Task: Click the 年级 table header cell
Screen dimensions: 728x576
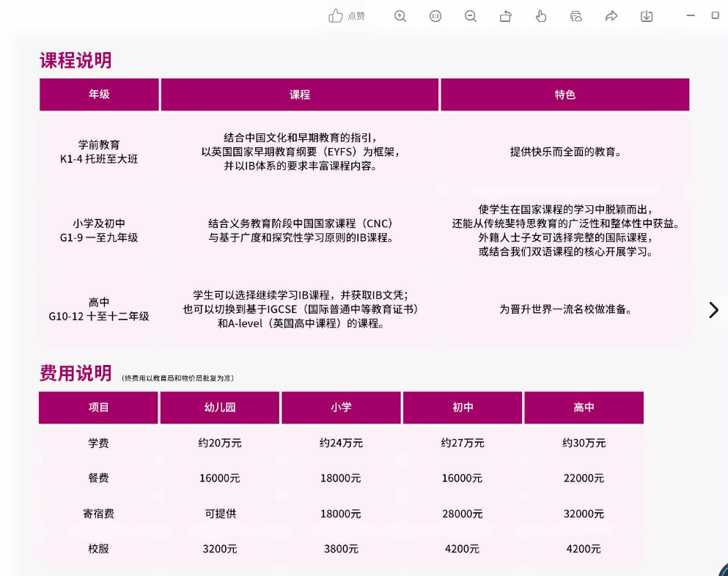Action: [99, 95]
